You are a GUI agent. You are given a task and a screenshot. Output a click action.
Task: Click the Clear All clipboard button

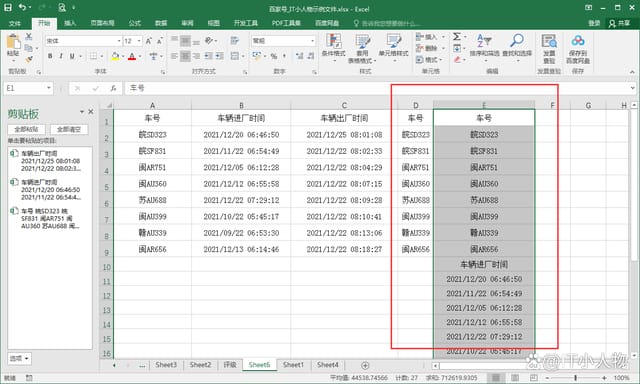click(69, 129)
